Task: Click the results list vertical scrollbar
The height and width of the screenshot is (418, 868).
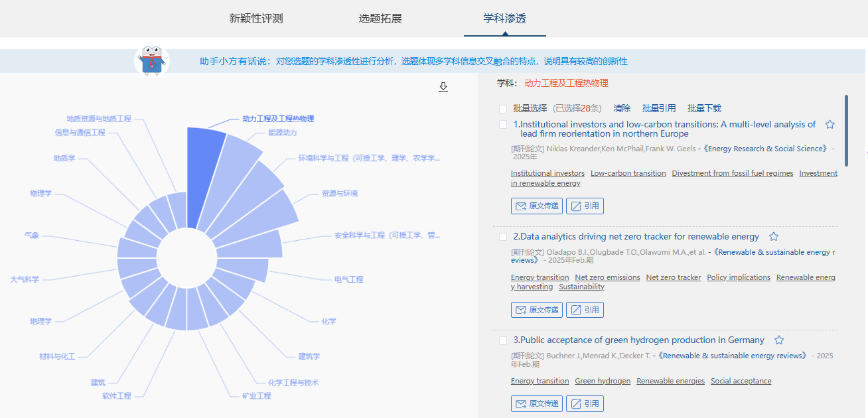Action: click(846, 131)
